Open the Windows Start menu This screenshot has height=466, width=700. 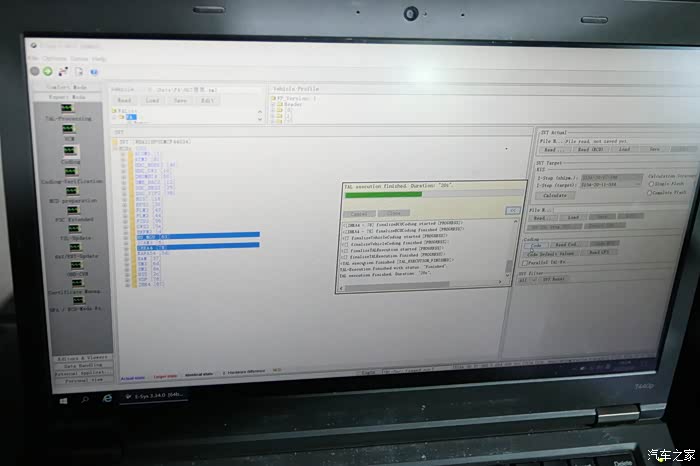point(63,401)
